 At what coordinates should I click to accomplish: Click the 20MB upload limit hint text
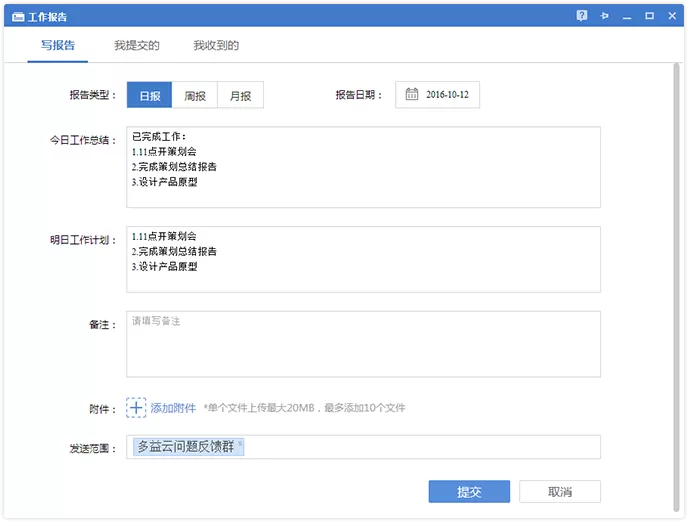point(304,408)
